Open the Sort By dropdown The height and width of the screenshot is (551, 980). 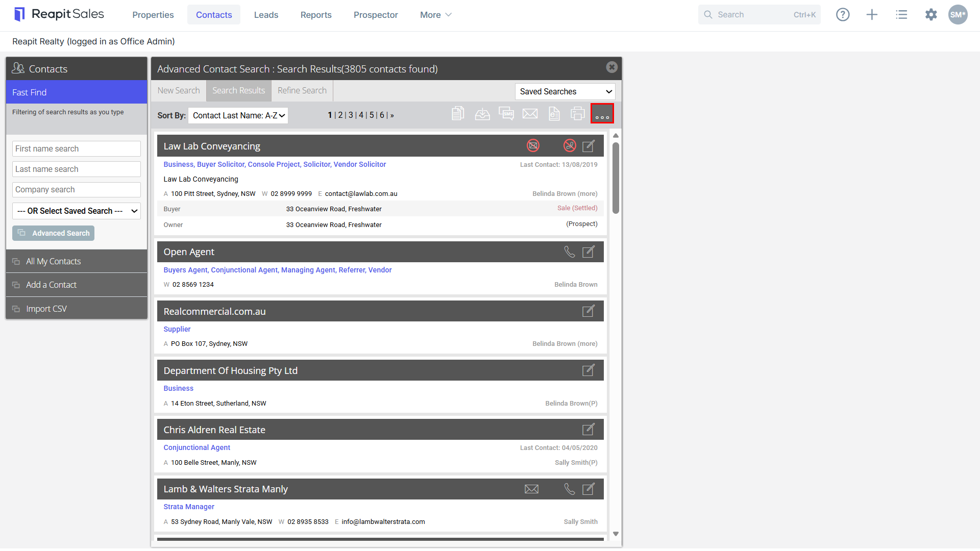238,116
